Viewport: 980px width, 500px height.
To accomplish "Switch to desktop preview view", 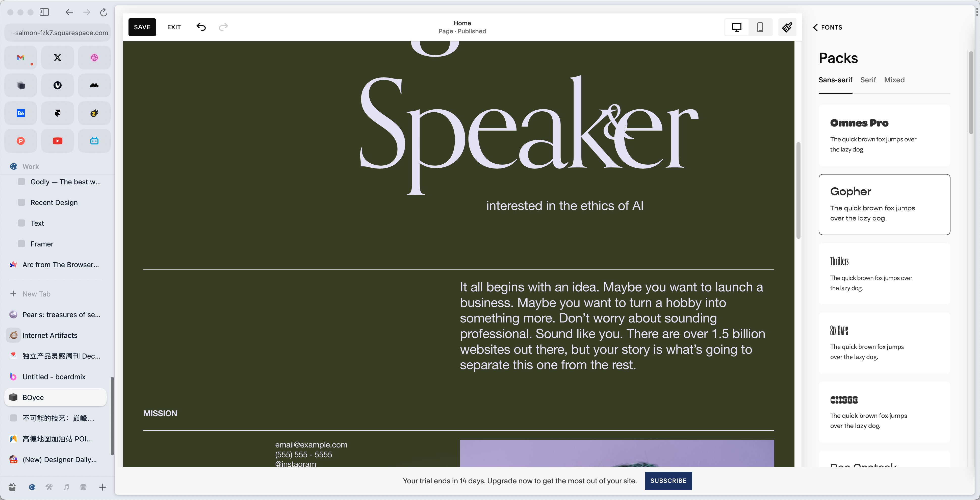I will tap(737, 27).
